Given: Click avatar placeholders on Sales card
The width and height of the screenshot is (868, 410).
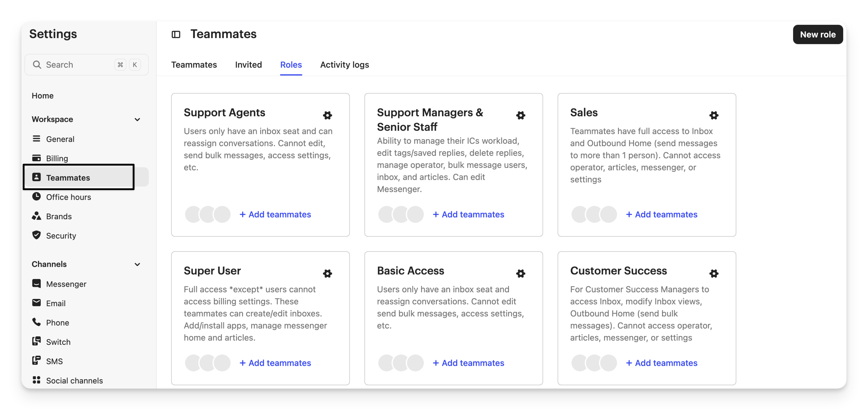Looking at the screenshot, I should 594,215.
